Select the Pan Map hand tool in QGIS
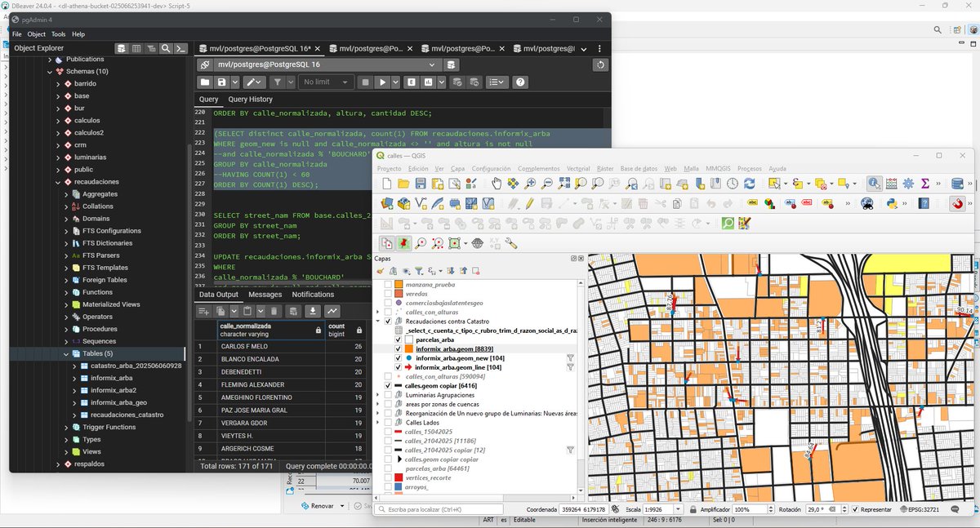The image size is (980, 528). coord(497,184)
